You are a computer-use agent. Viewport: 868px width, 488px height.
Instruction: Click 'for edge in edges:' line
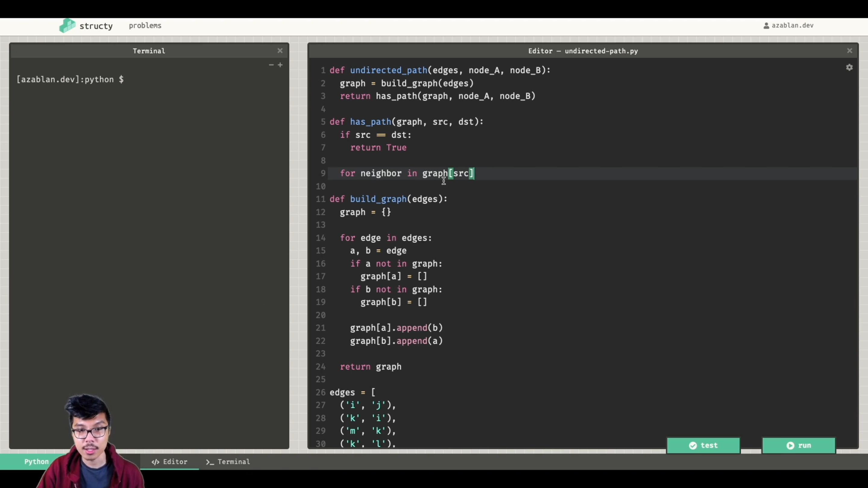click(386, 238)
